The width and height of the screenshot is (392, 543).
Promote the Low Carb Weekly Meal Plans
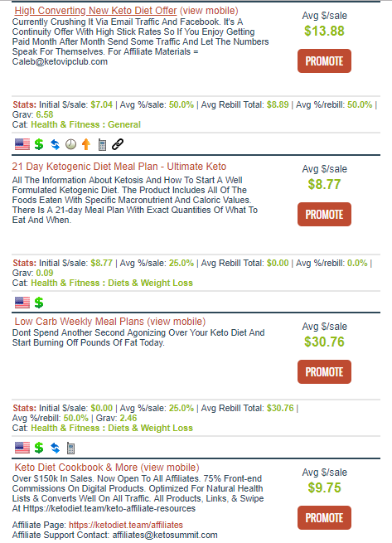[x=324, y=372]
